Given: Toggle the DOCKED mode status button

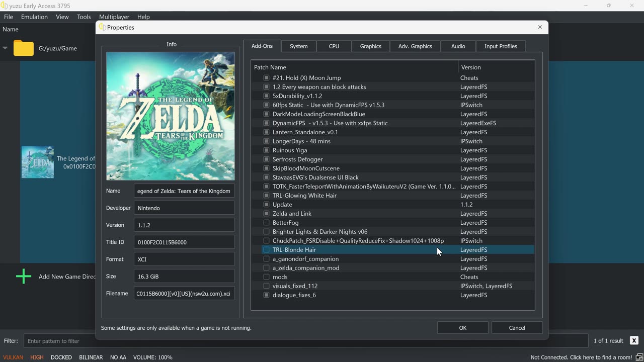Looking at the screenshot, I should tap(61, 357).
